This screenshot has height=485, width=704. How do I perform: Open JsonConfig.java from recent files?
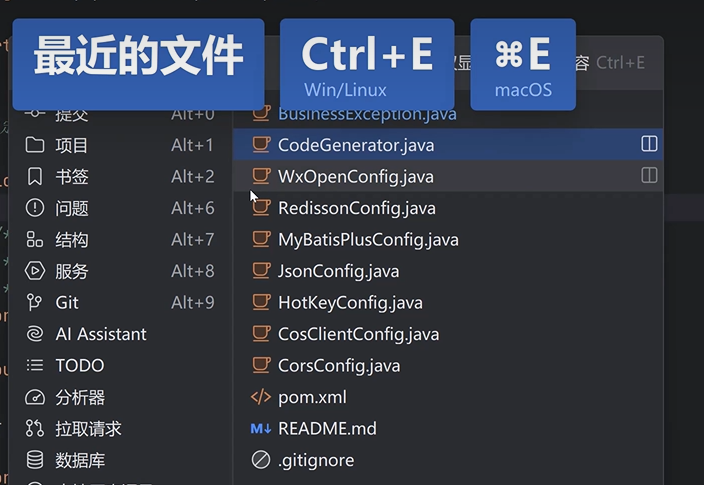448,271
